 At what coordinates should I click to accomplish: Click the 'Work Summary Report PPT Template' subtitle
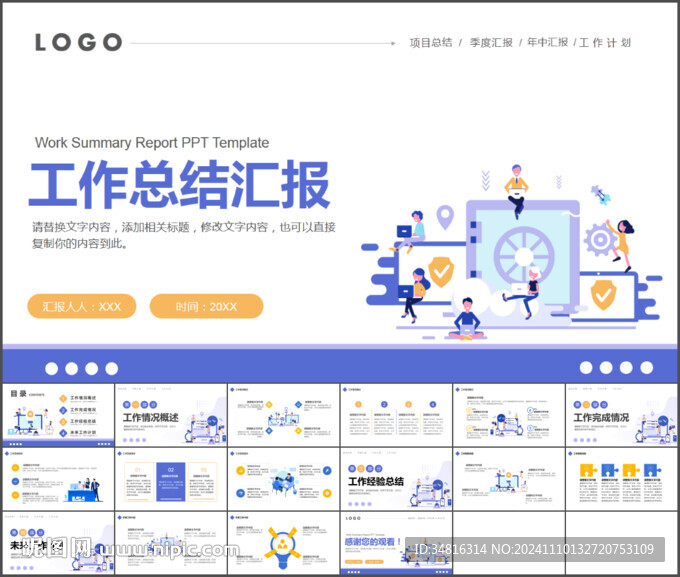tap(152, 142)
